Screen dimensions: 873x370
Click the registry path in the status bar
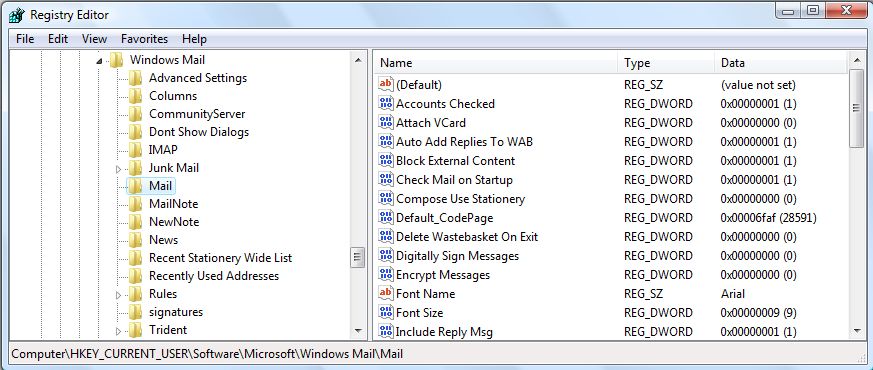(207, 354)
